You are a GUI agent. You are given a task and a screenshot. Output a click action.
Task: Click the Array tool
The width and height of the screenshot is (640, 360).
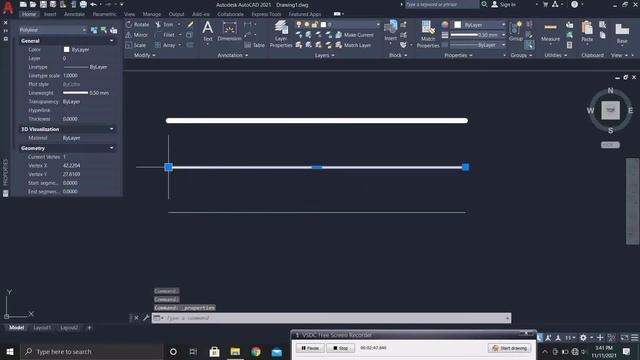pyautogui.click(x=165, y=45)
